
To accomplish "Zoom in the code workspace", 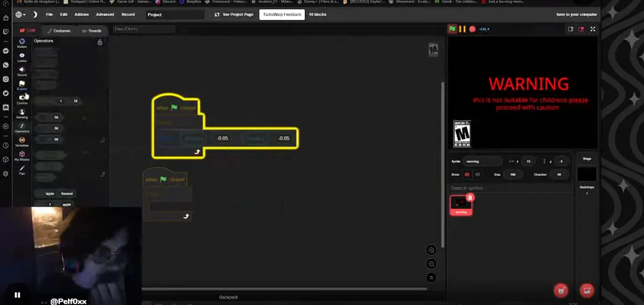I will [431, 250].
